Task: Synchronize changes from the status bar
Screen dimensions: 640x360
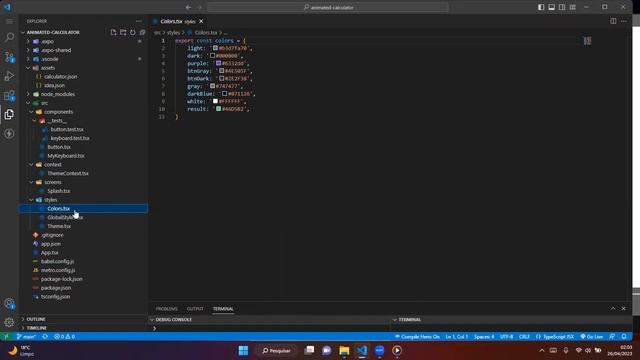Action: [x=45, y=337]
